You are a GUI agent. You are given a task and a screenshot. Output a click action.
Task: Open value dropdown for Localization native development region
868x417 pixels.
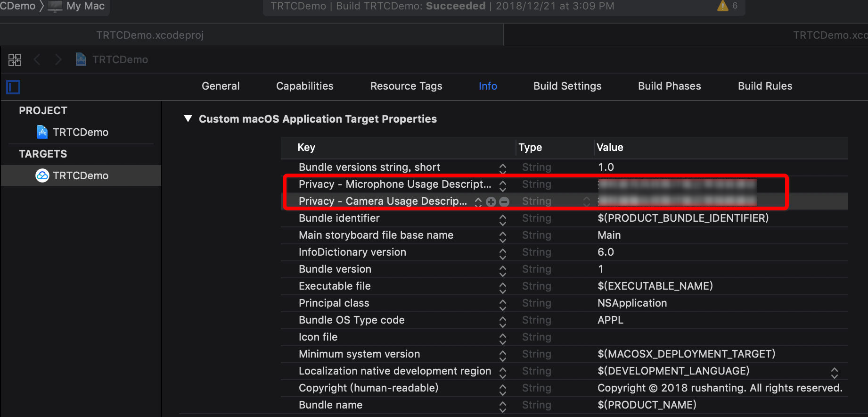(834, 372)
